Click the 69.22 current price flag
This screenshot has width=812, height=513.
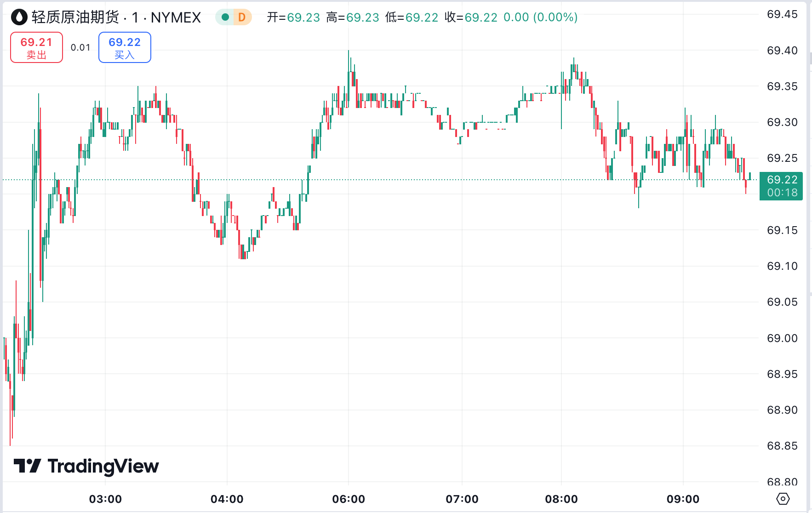tap(780, 180)
